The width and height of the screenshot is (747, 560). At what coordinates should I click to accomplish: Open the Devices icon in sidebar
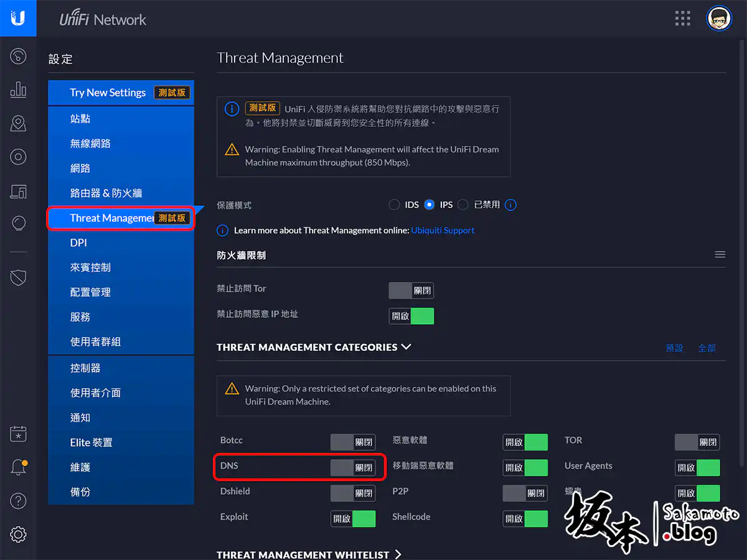click(x=18, y=157)
